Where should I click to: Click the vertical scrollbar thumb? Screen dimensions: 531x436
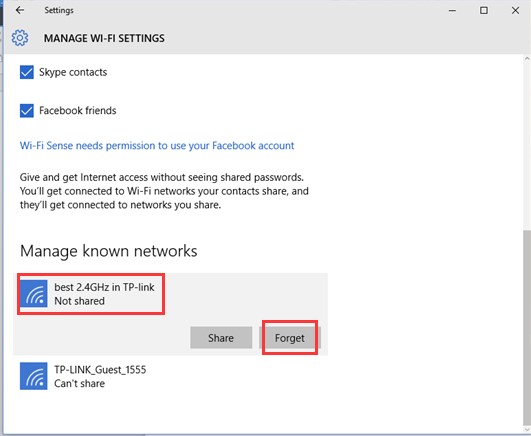point(527,327)
